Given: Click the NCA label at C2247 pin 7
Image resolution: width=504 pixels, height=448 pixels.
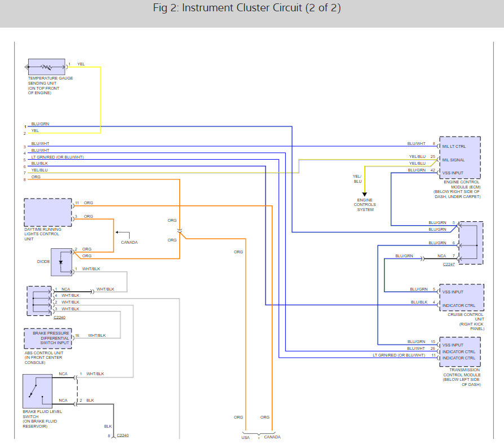Looking at the screenshot, I should 441,256.
